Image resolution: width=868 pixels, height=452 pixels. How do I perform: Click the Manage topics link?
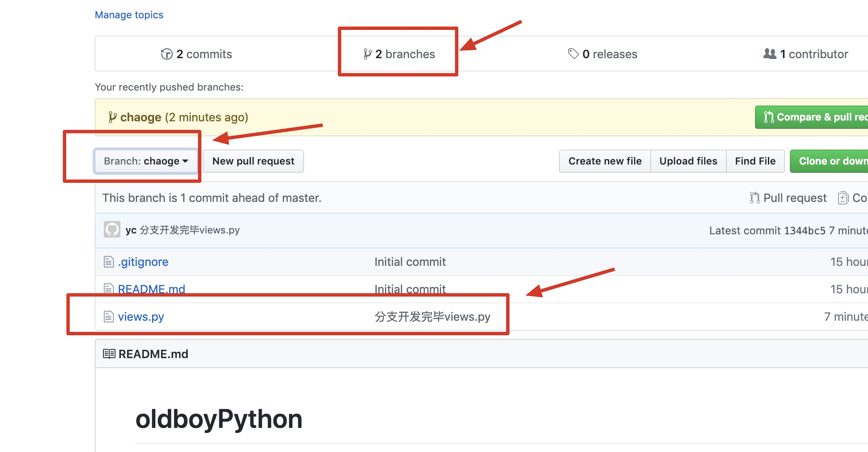click(129, 15)
